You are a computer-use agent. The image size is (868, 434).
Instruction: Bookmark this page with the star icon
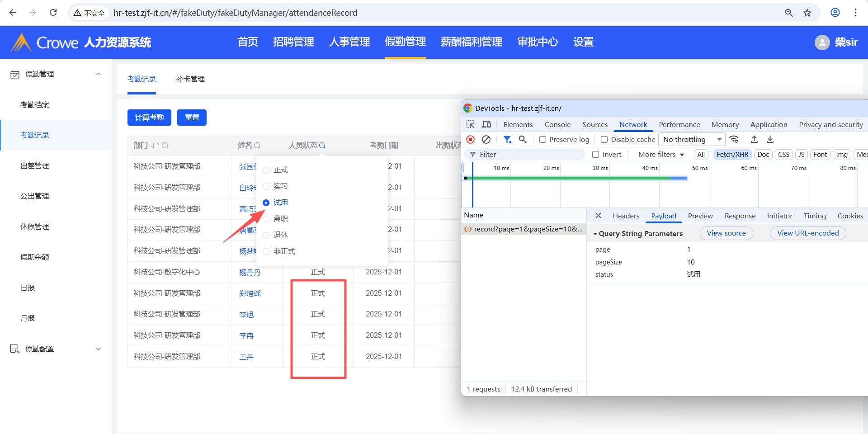coord(807,13)
